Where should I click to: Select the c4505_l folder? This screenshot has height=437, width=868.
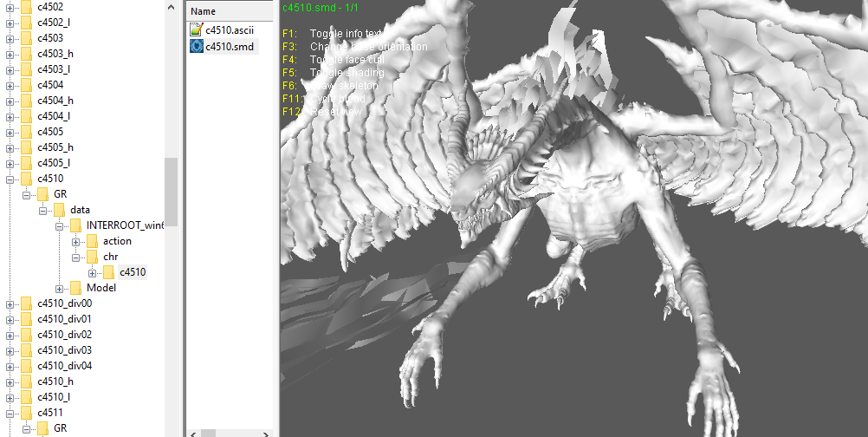tap(53, 163)
